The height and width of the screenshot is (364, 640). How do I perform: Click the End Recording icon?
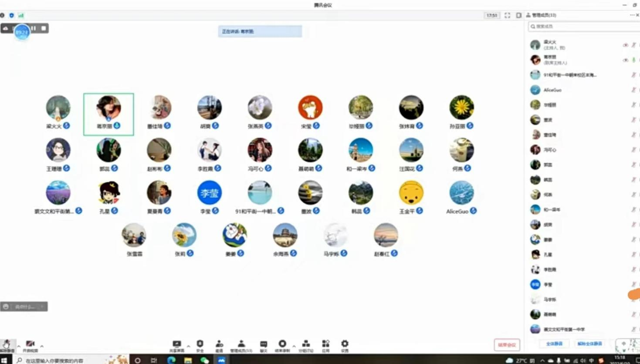click(282, 344)
